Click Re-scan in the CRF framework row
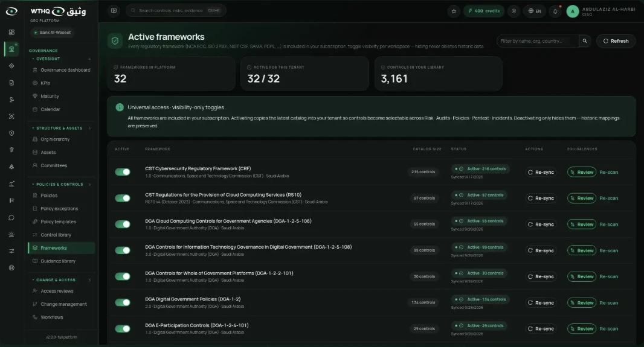644x347 pixels. pos(609,172)
